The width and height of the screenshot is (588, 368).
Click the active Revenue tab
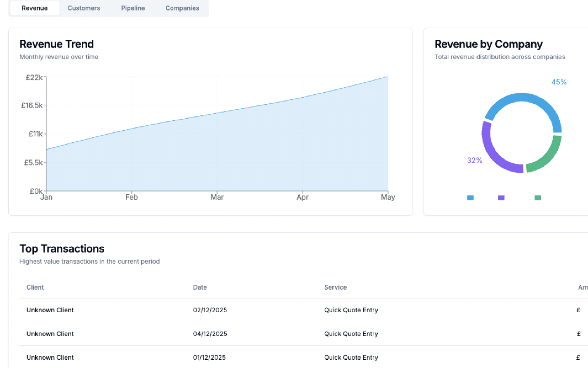(x=35, y=8)
